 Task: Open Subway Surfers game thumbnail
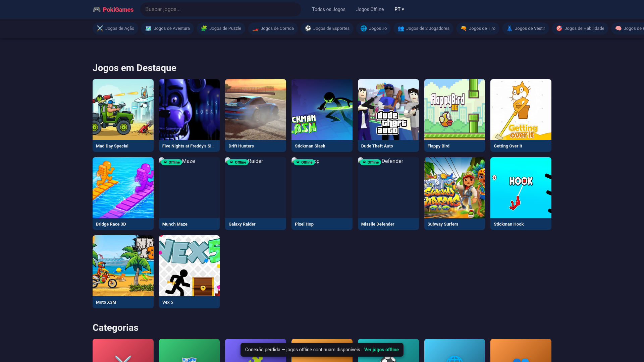point(454,188)
